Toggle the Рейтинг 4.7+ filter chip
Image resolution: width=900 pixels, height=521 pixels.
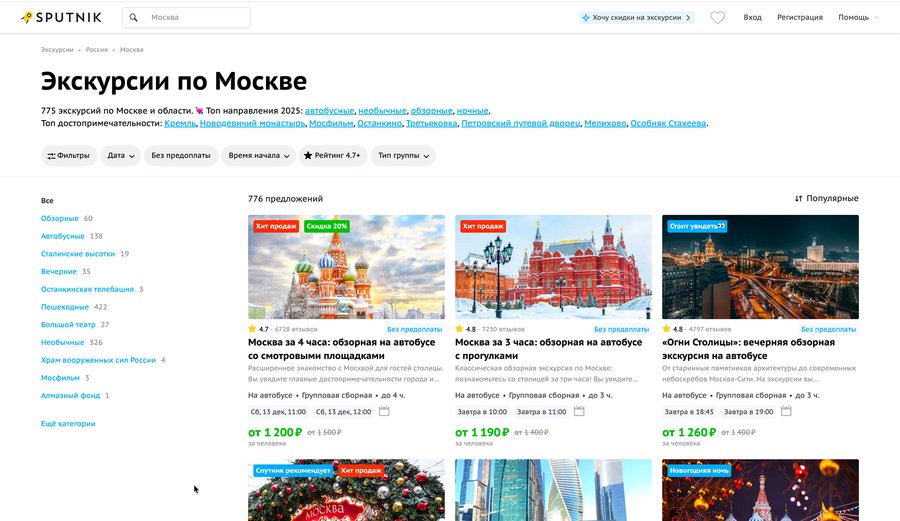click(333, 155)
